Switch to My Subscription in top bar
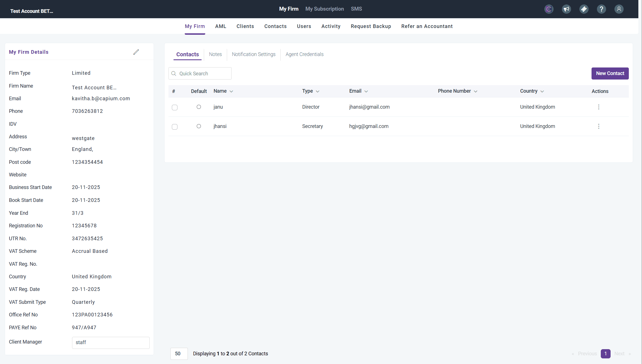This screenshot has height=364, width=642. coord(325,9)
